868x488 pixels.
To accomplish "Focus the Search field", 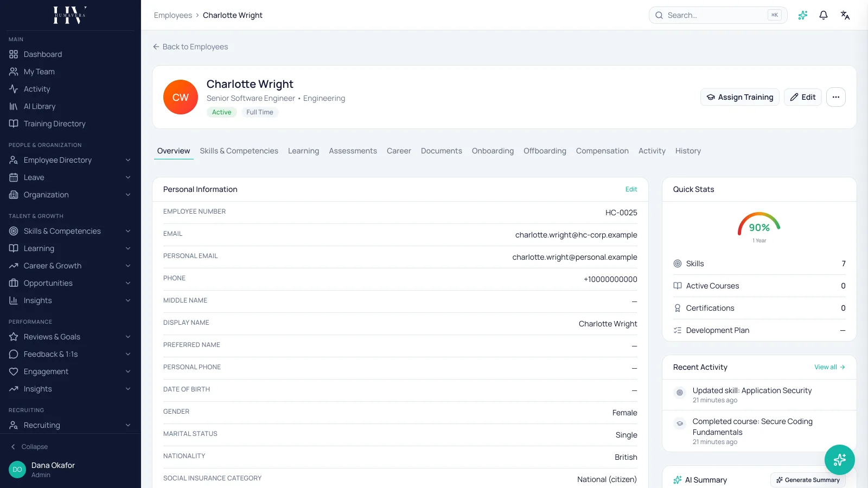I will (x=718, y=15).
